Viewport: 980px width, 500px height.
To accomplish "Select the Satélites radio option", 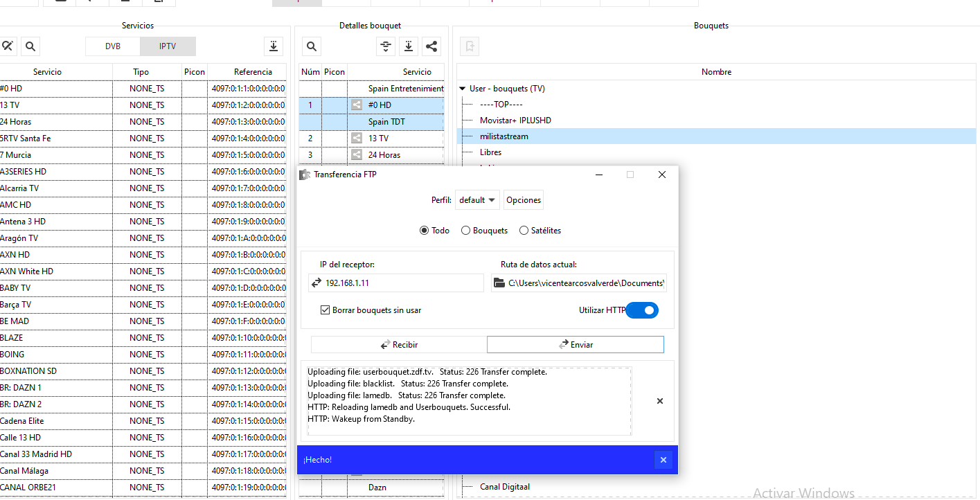I will click(524, 231).
